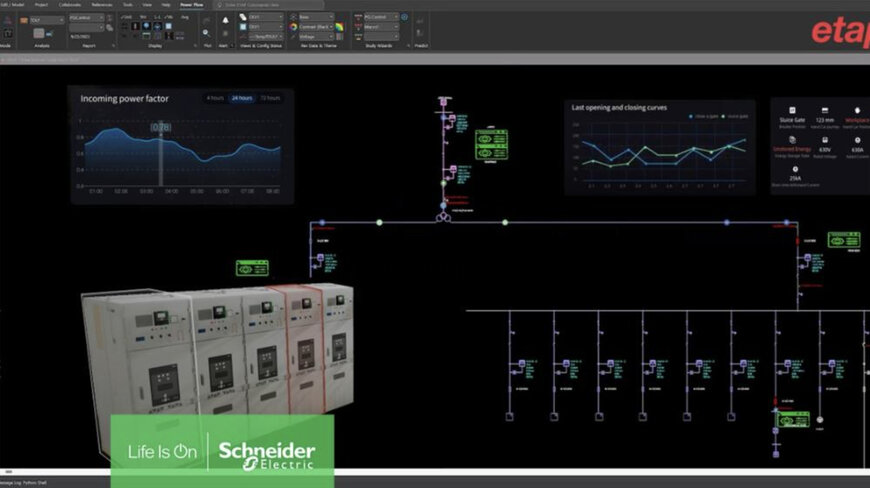Open the References menu
The height and width of the screenshot is (488, 870).
click(102, 5)
